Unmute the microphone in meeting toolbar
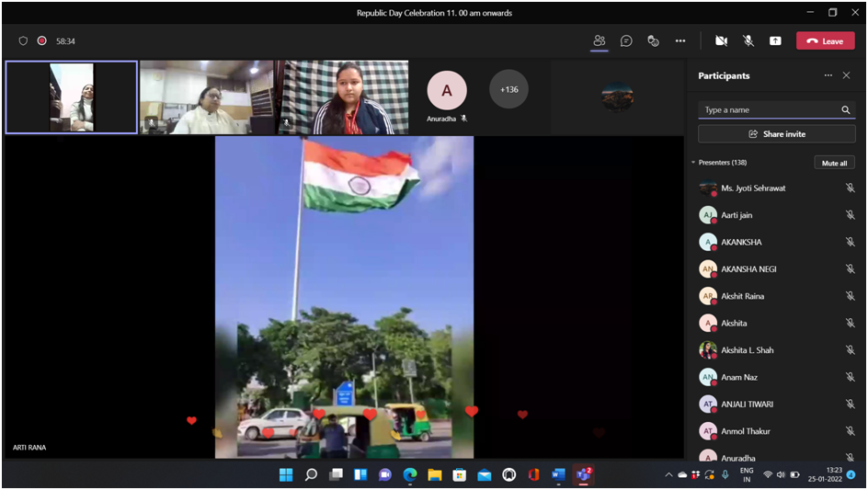The width and height of the screenshot is (868, 490). (748, 40)
